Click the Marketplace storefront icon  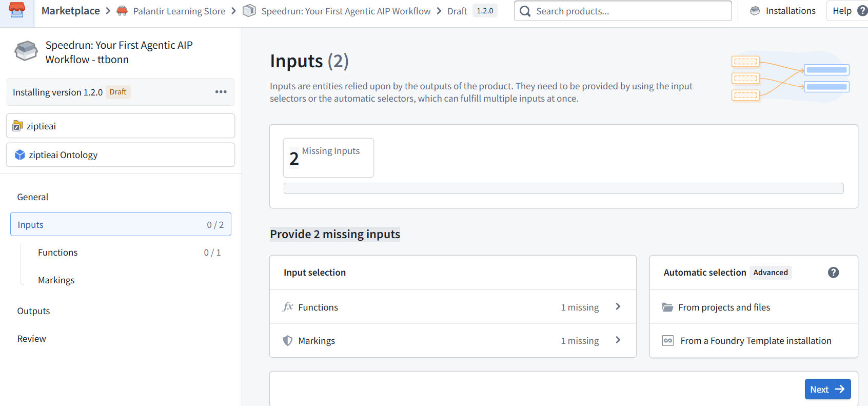tap(17, 10)
